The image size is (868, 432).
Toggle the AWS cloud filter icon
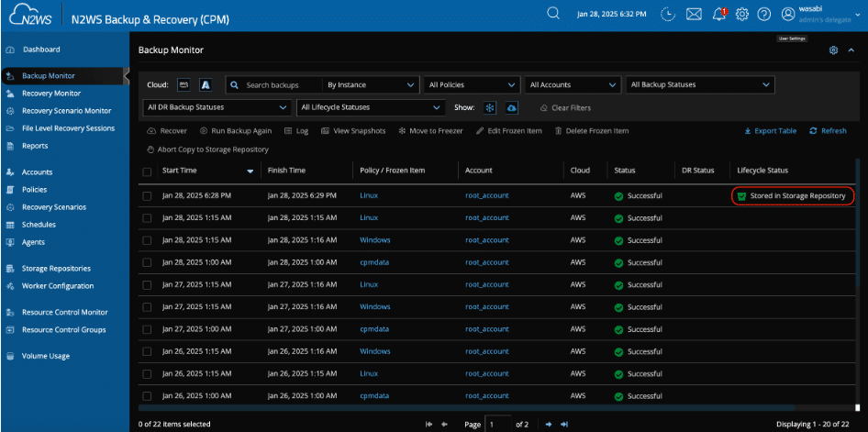click(x=184, y=84)
